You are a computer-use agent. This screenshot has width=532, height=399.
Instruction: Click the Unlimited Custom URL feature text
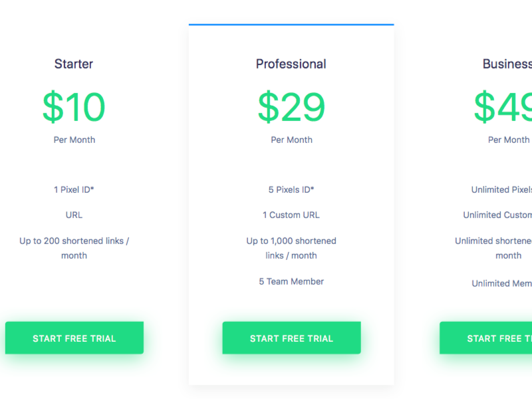pyautogui.click(x=497, y=215)
